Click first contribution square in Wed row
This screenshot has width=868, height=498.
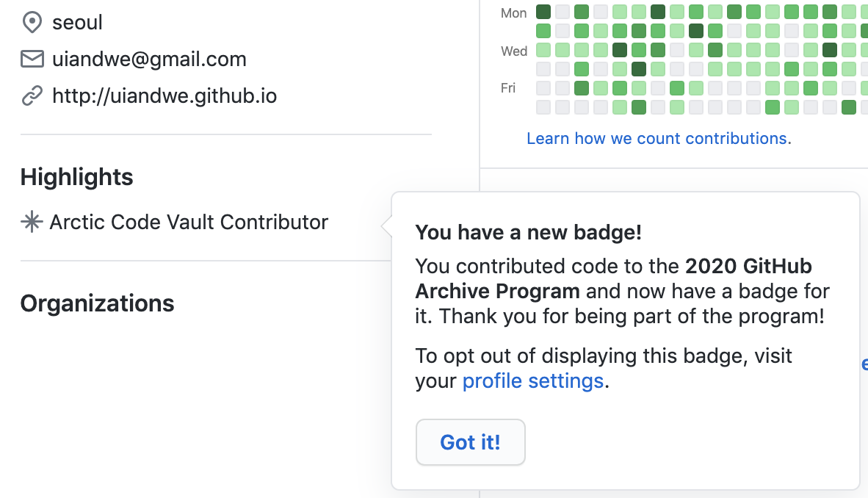543,50
